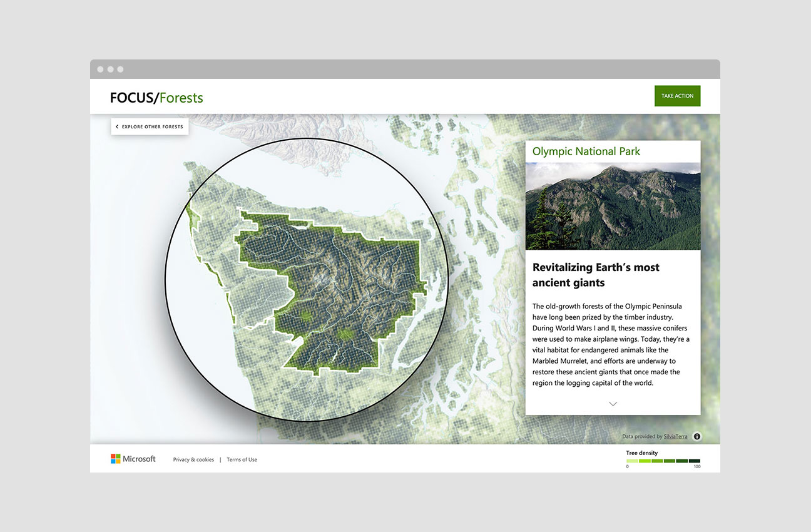
Task: Click the "0" value on the density legend
Action: tap(628, 467)
